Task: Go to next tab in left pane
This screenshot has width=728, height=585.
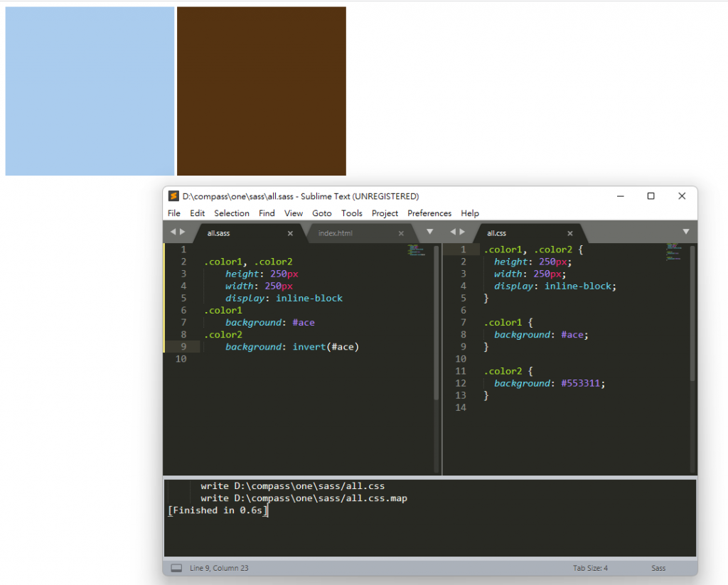Action: pyautogui.click(x=183, y=232)
